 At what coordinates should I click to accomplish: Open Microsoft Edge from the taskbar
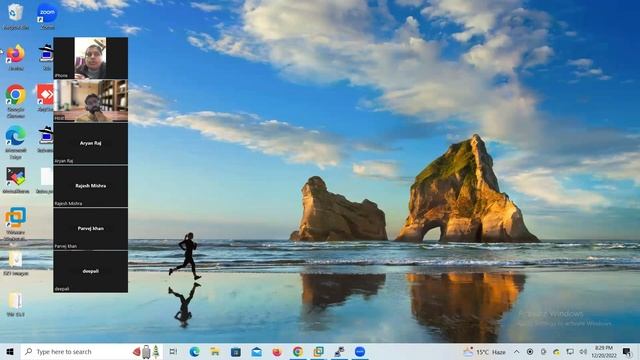click(195, 352)
